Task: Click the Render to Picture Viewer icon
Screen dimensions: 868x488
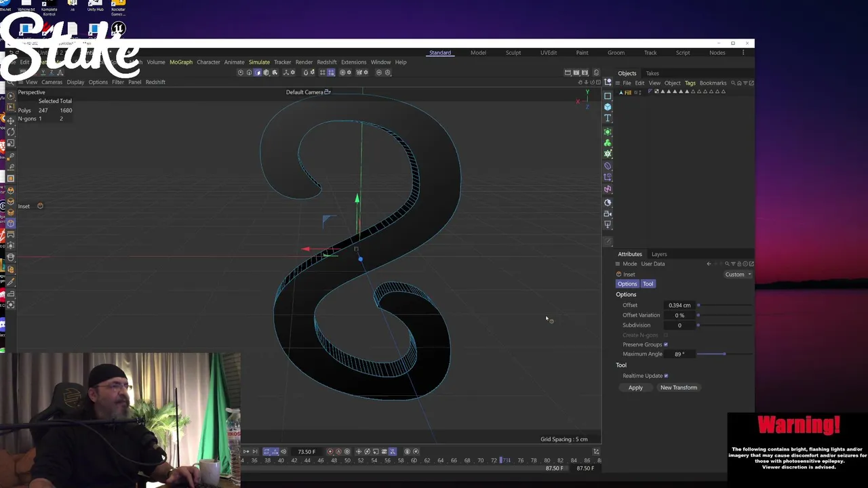Action: click(x=576, y=73)
